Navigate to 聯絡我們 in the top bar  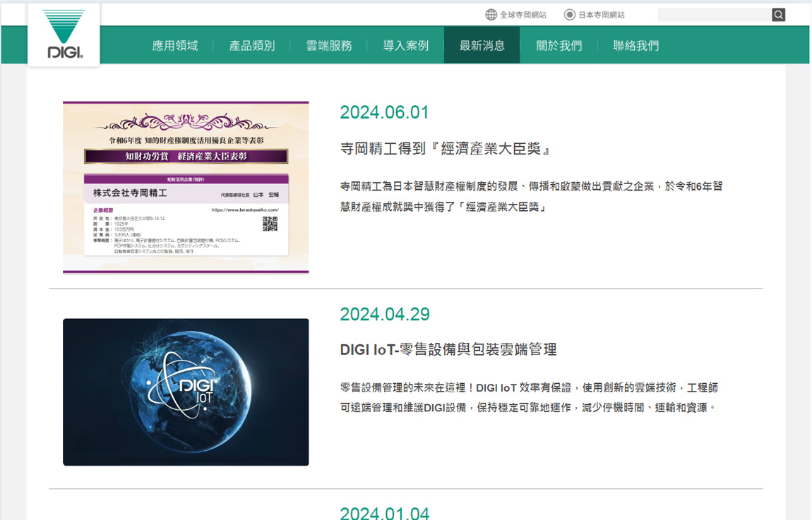click(636, 46)
